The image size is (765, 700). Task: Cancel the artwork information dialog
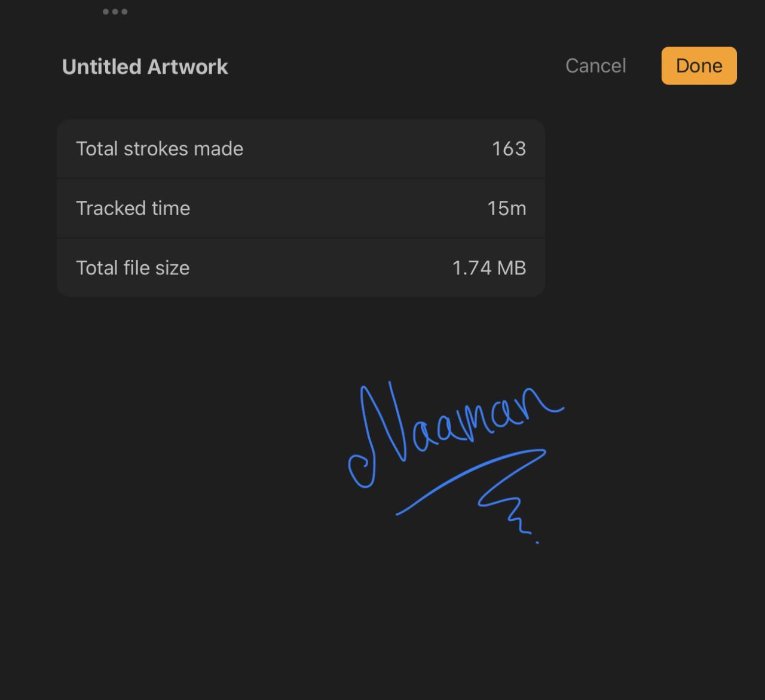coord(595,66)
